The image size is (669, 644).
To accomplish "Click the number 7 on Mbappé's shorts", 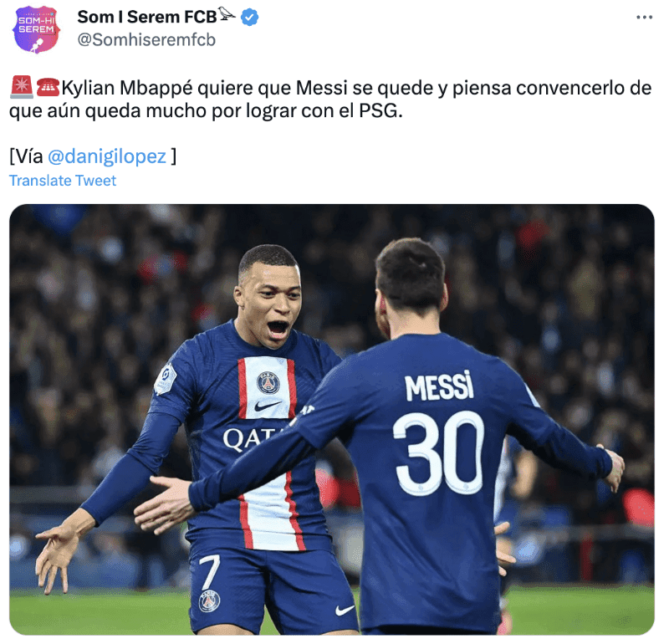I will point(210,572).
